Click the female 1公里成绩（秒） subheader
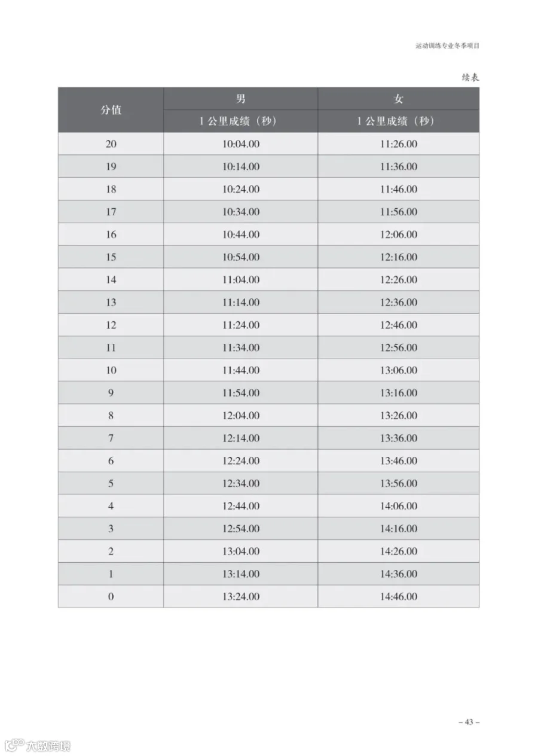The image size is (538, 756). point(399,121)
